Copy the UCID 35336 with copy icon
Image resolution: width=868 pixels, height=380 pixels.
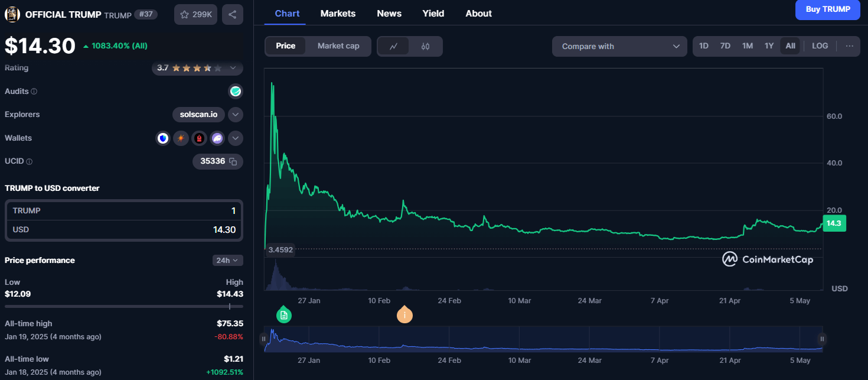(x=233, y=161)
